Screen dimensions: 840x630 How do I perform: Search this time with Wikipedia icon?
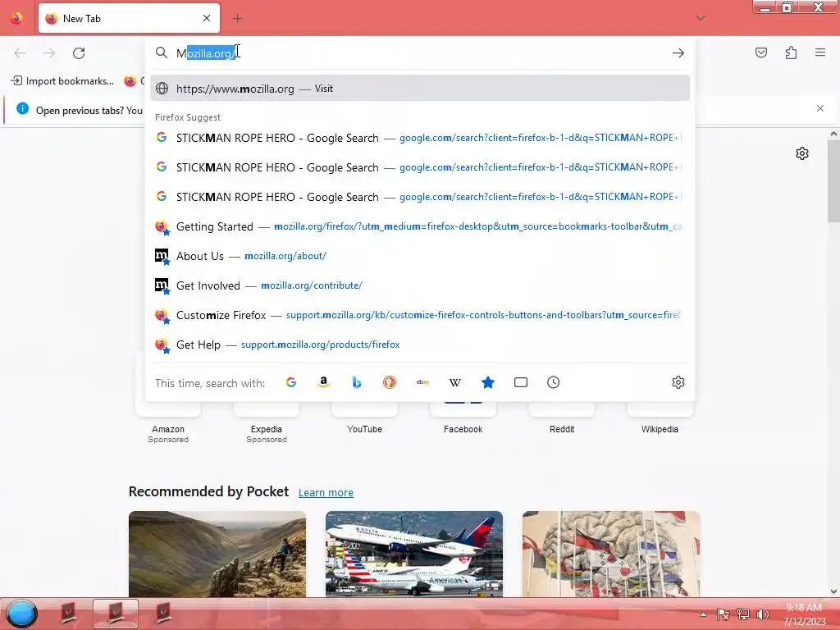tap(454, 382)
